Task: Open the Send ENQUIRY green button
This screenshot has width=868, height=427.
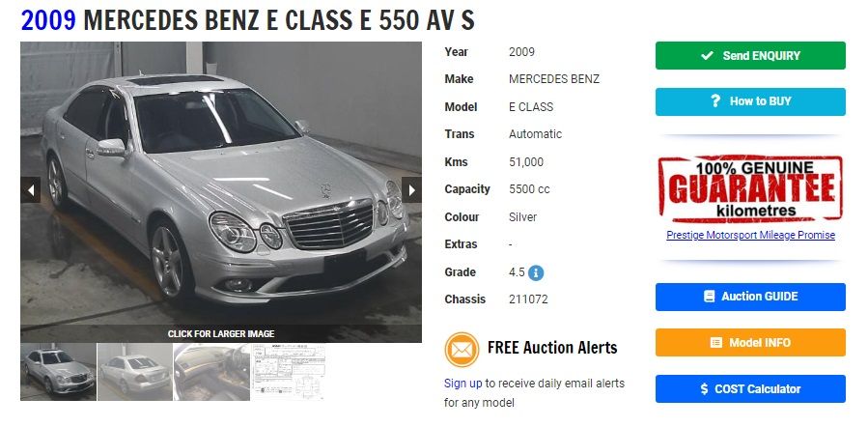Action: click(x=750, y=55)
